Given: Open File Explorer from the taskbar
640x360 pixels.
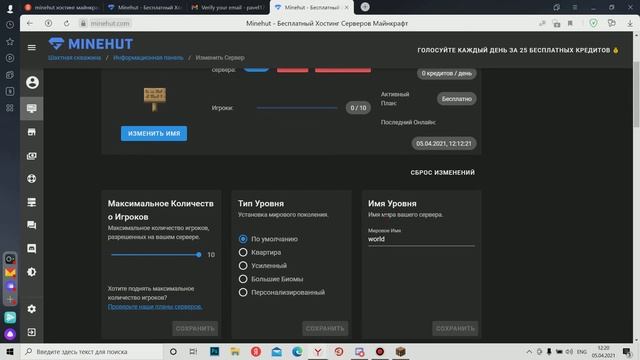Looking at the screenshot, I should tap(235, 351).
